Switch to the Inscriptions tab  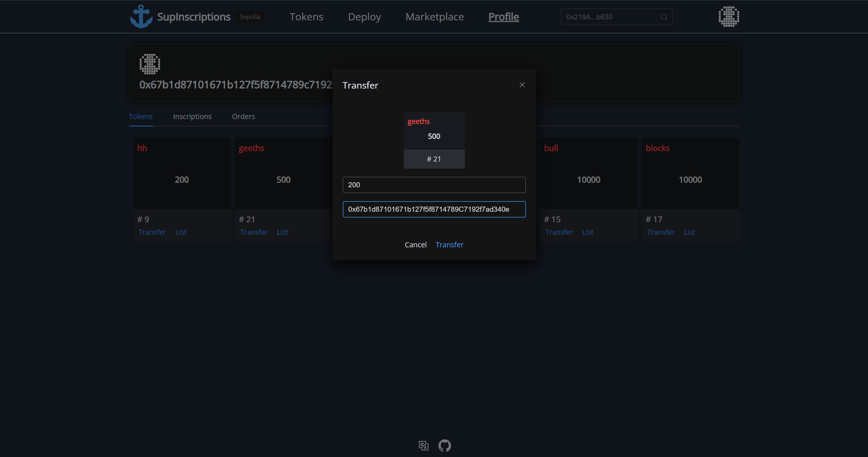tap(192, 116)
